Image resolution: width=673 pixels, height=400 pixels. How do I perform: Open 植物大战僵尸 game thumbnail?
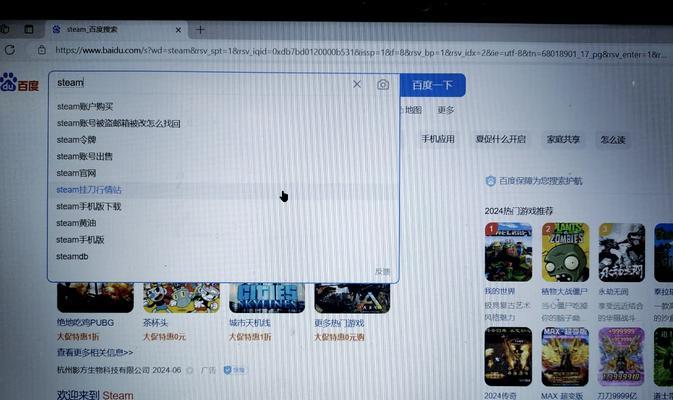click(565, 252)
